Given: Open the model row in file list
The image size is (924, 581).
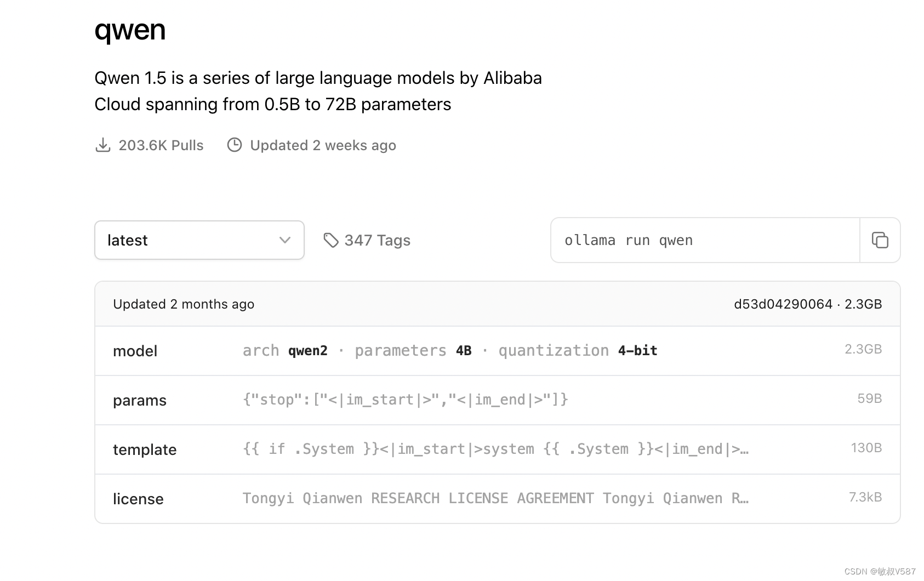Looking at the screenshot, I should pyautogui.click(x=498, y=351).
